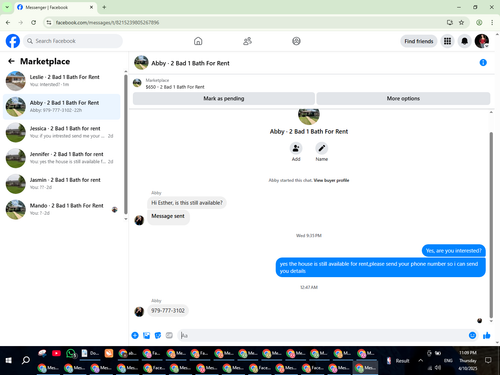Click the browser back arrow

8,22
